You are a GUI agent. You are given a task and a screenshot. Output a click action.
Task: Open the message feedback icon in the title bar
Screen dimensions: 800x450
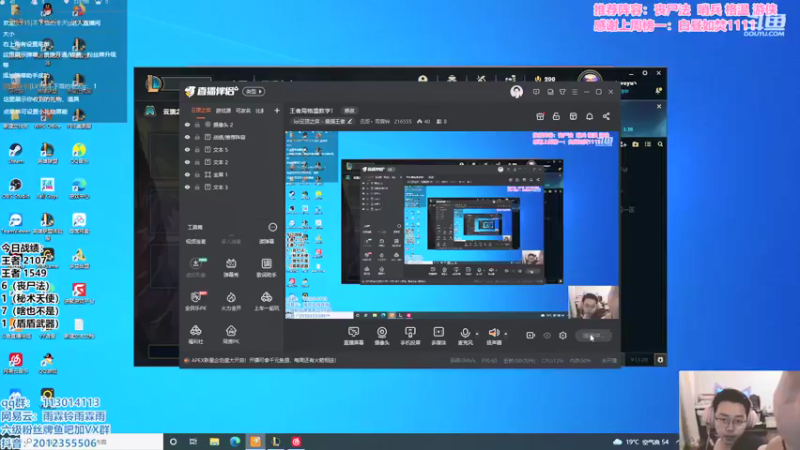536,92
